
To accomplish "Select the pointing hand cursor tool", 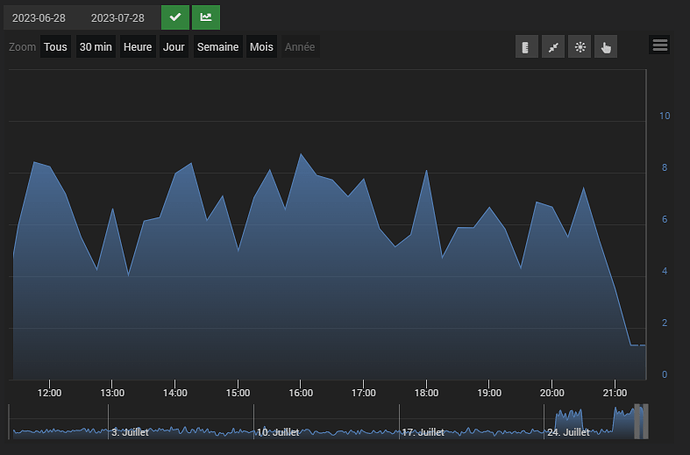I will pos(605,47).
